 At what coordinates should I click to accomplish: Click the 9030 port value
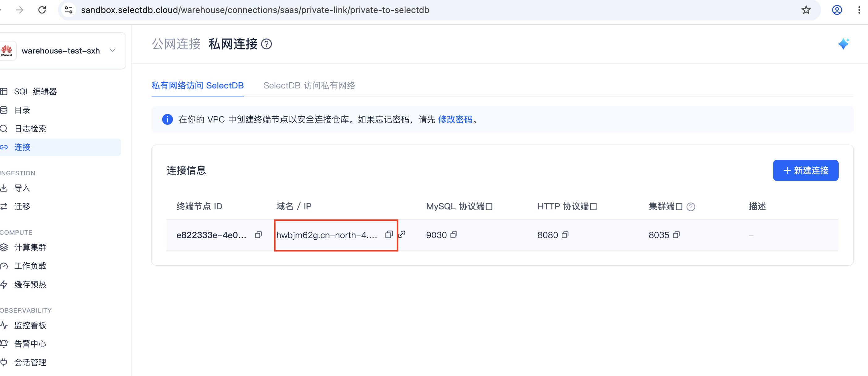point(436,235)
